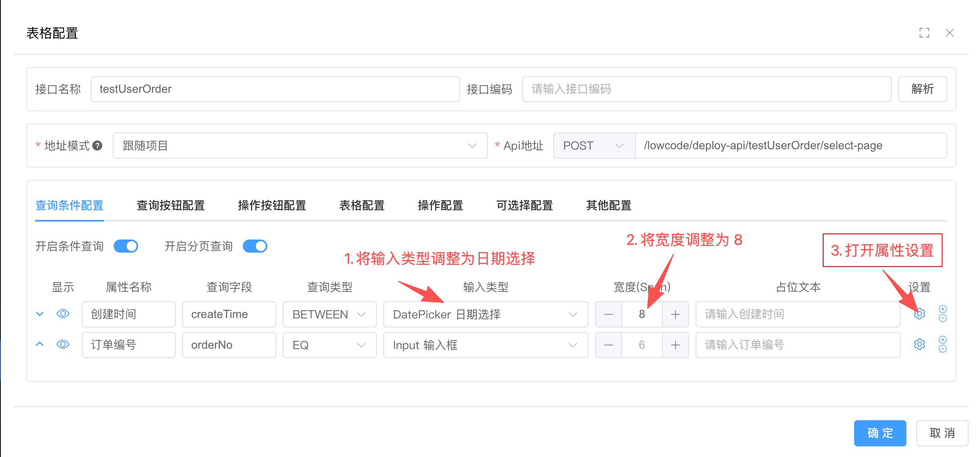This screenshot has height=457, width=980.
Task: Open 地址模式 dropdown showing 跟随项目
Action: tap(300, 146)
